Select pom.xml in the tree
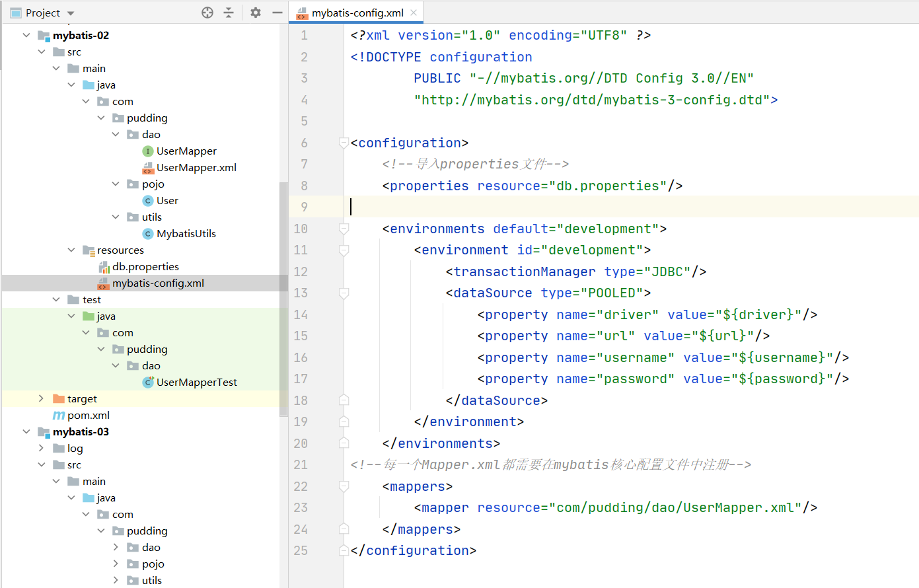The height and width of the screenshot is (588, 919). [89, 416]
